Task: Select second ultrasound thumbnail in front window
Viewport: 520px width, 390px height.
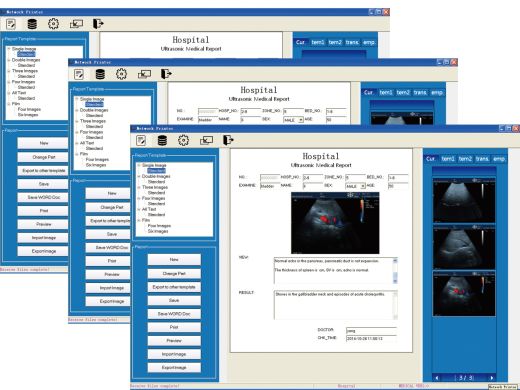Action: coord(464,247)
